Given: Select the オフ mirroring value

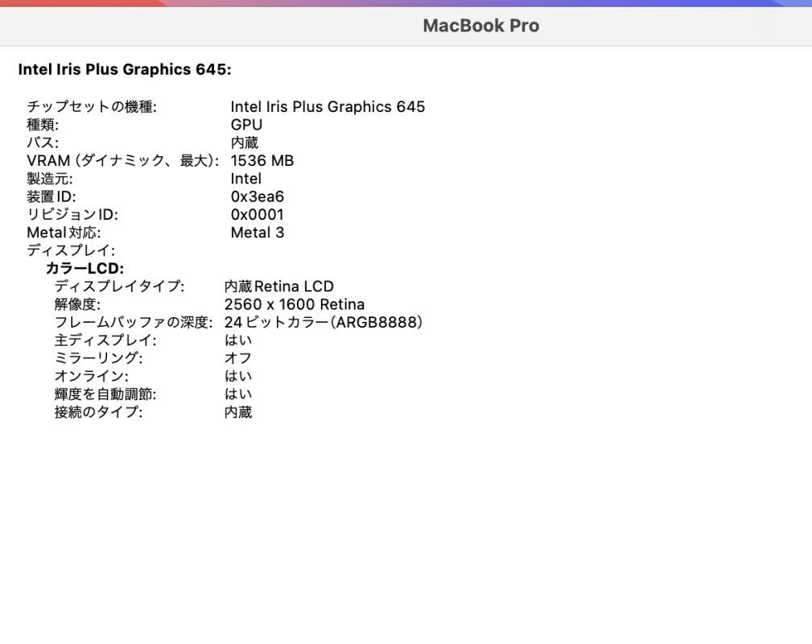Looking at the screenshot, I should [238, 358].
